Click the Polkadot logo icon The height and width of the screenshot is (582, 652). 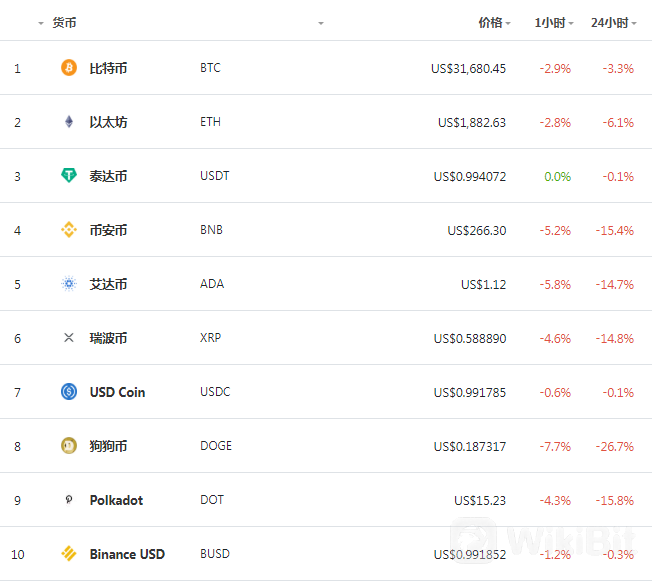coord(69,499)
